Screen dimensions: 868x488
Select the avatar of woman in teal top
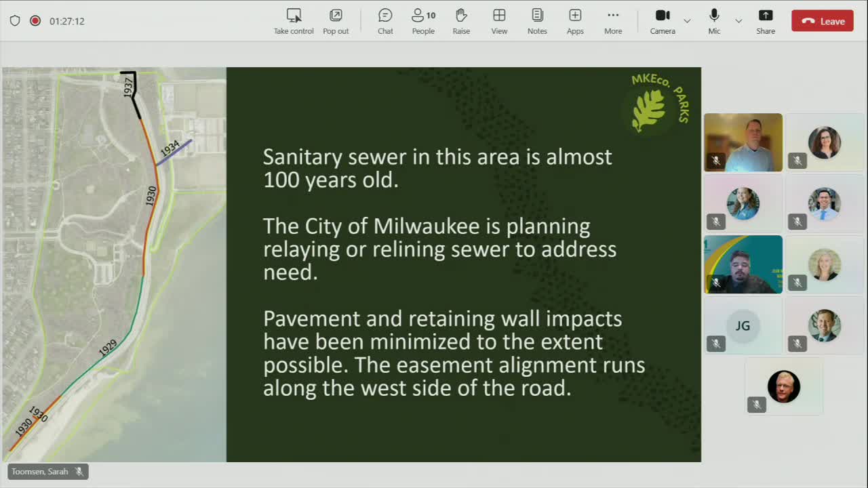(743, 203)
